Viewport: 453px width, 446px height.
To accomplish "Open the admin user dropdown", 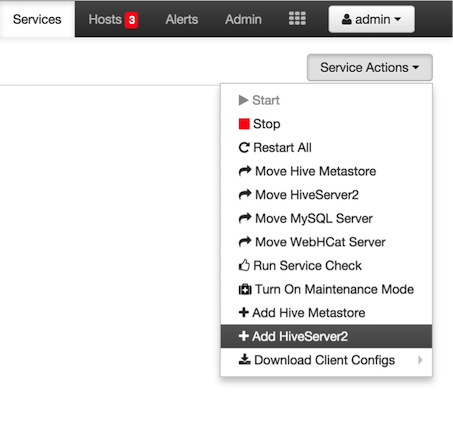I will coord(371,19).
